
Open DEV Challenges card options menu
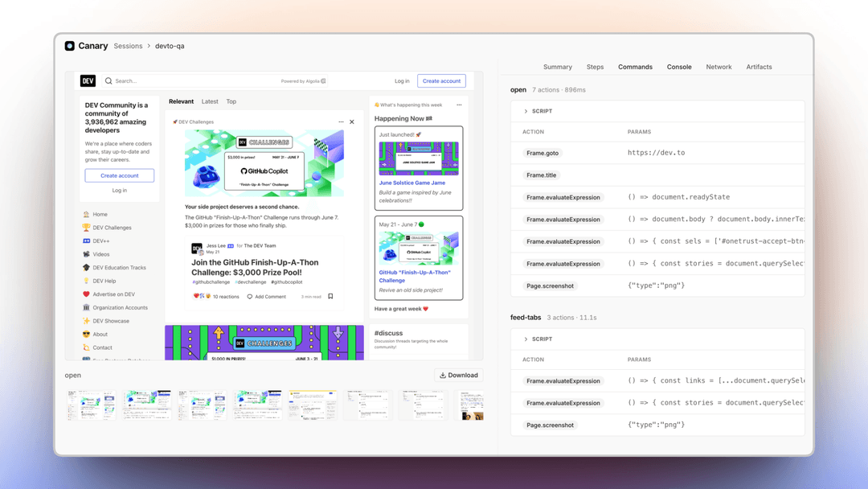click(341, 121)
